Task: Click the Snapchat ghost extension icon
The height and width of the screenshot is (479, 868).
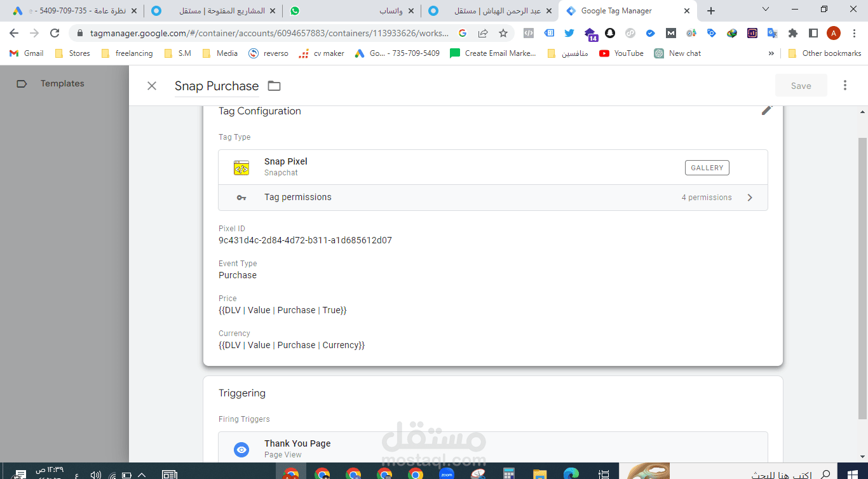Action: point(610,33)
